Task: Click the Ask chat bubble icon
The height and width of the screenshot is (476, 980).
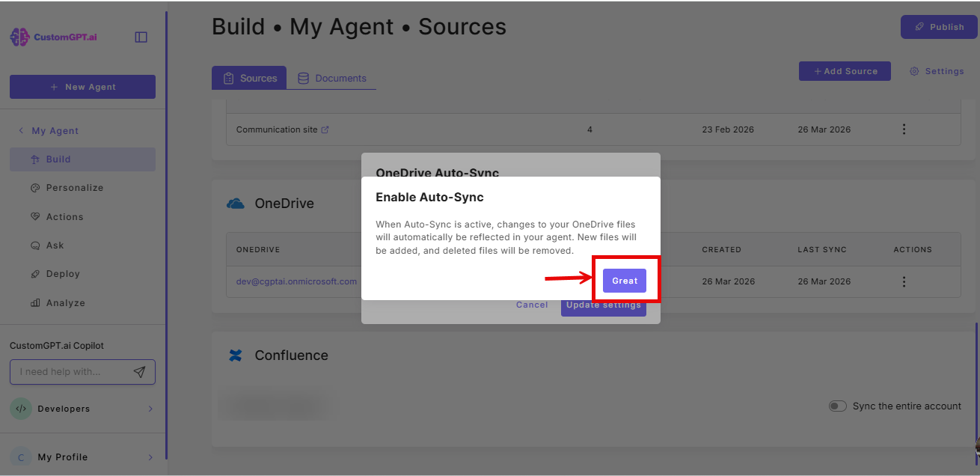Action: [35, 245]
